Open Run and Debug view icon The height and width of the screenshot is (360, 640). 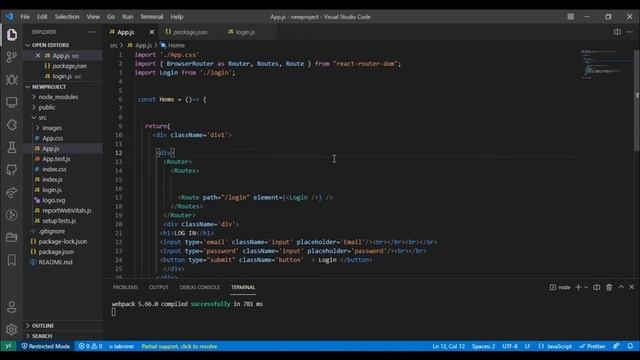point(11,80)
